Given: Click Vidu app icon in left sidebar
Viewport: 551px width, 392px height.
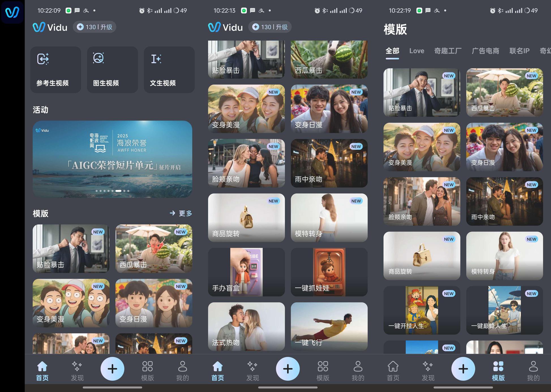Looking at the screenshot, I should (x=12, y=12).
